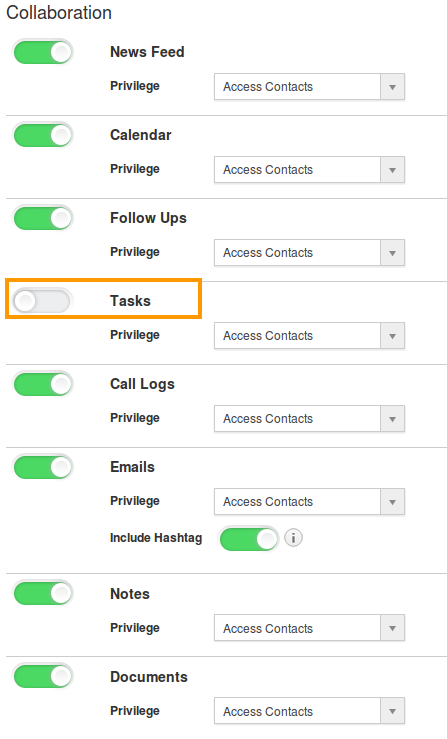Image resolution: width=447 pixels, height=739 pixels.
Task: Expand the Notes privilege dropdown arrow
Action: [392, 628]
